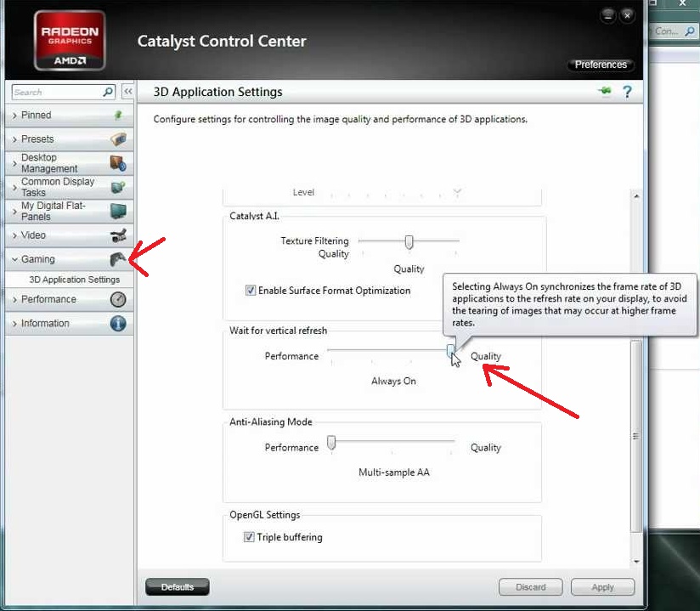This screenshot has width=700, height=611.
Task: Click the Gaming controller icon
Action: tap(118, 259)
